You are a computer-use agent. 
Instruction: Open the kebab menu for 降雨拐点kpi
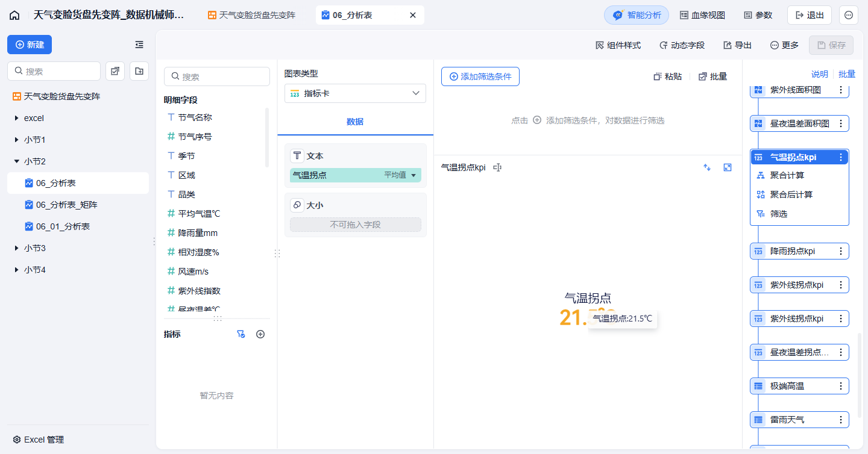click(x=841, y=251)
